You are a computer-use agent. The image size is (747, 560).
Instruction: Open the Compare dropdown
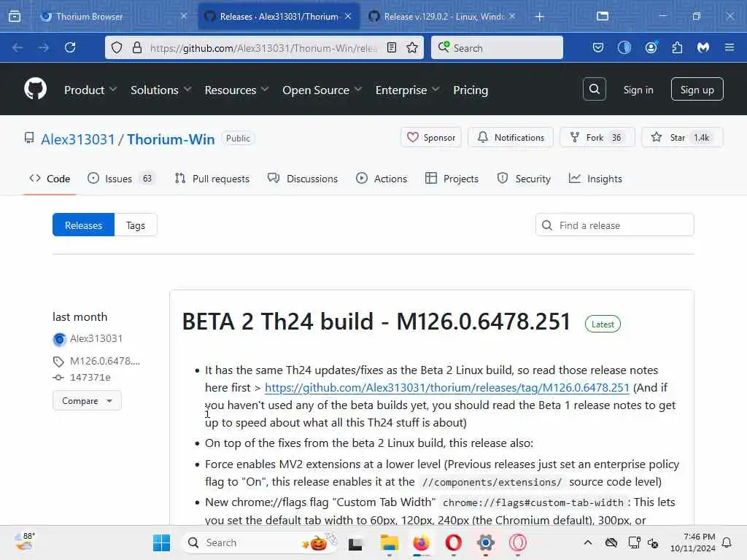coord(88,400)
